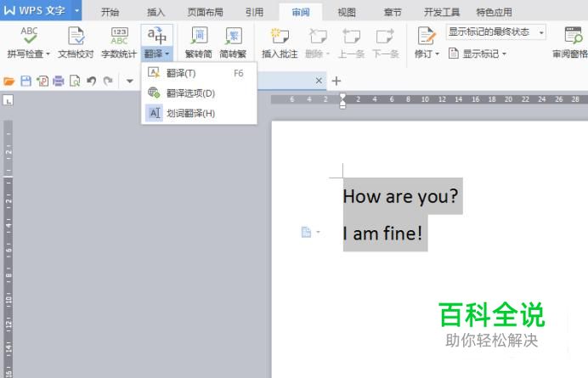Click the Document Proofreading (文档校对) icon

(76, 36)
